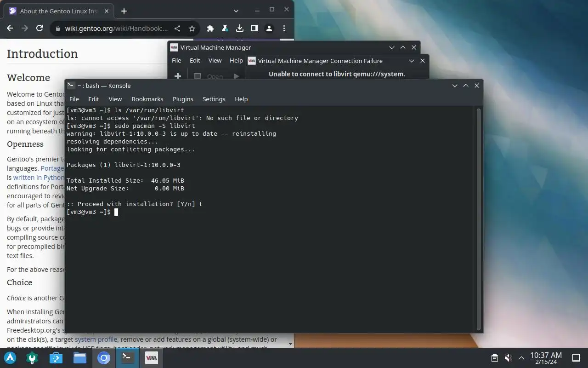Open the Arch application launcher
The image size is (588, 368).
[10, 358]
